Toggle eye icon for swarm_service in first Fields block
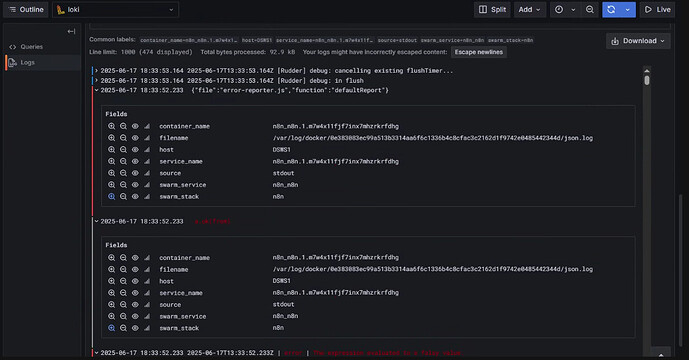Screen dimensions: 689x360 [135, 185]
